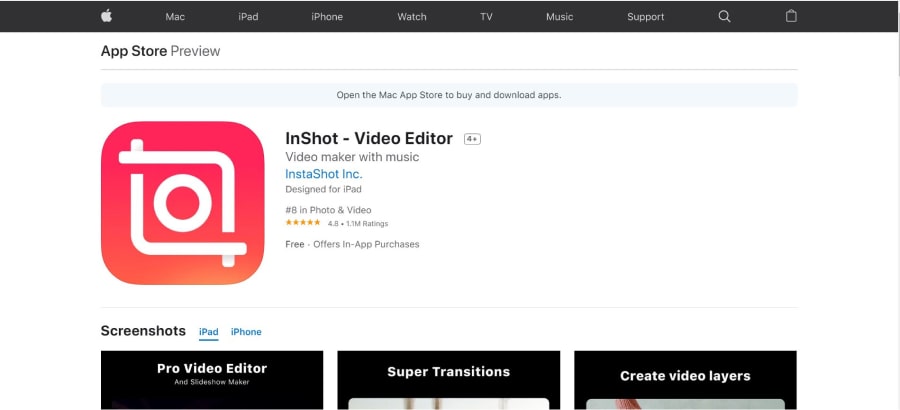Open the TV menu item
The height and width of the screenshot is (410, 900).
[x=486, y=17]
